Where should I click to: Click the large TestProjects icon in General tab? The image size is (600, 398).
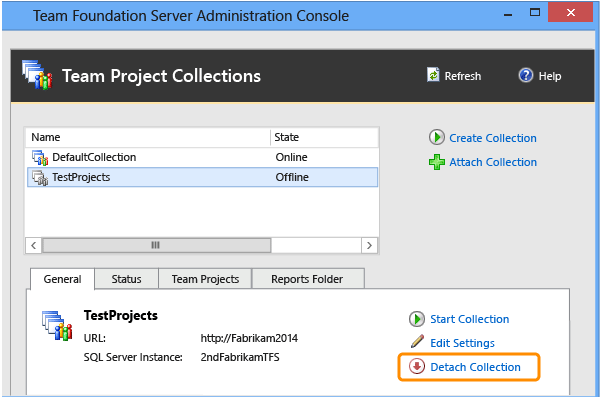click(x=57, y=326)
